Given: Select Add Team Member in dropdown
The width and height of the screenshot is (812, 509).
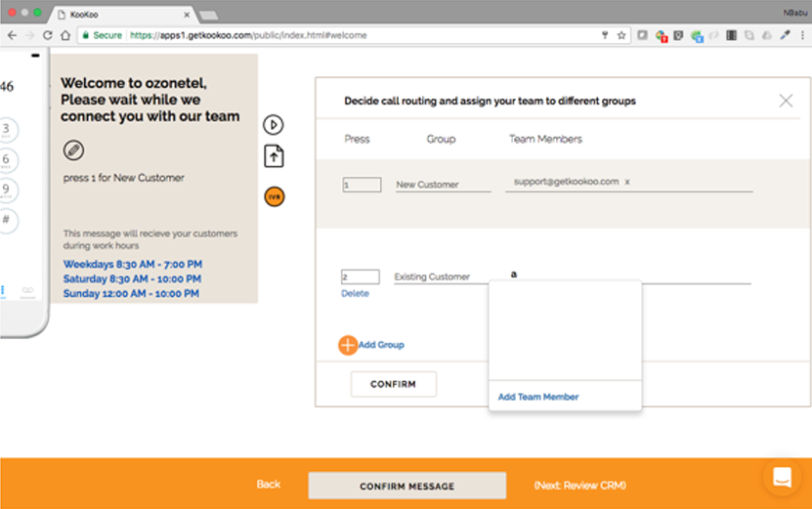Looking at the screenshot, I should tap(538, 398).
